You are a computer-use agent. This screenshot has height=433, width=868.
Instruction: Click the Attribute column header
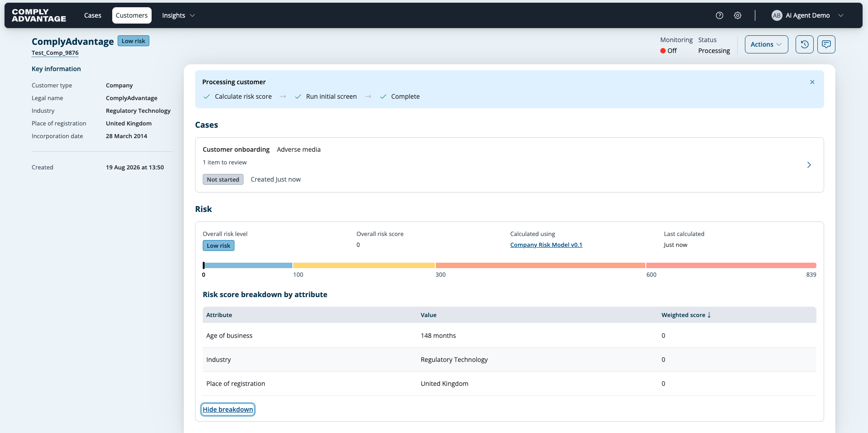point(219,315)
